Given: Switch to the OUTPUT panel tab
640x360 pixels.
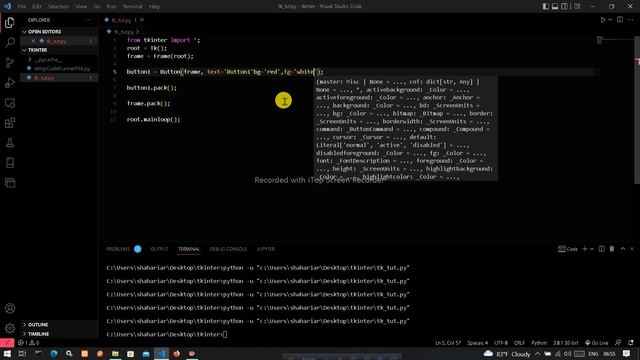Looking at the screenshot, I should (159, 249).
